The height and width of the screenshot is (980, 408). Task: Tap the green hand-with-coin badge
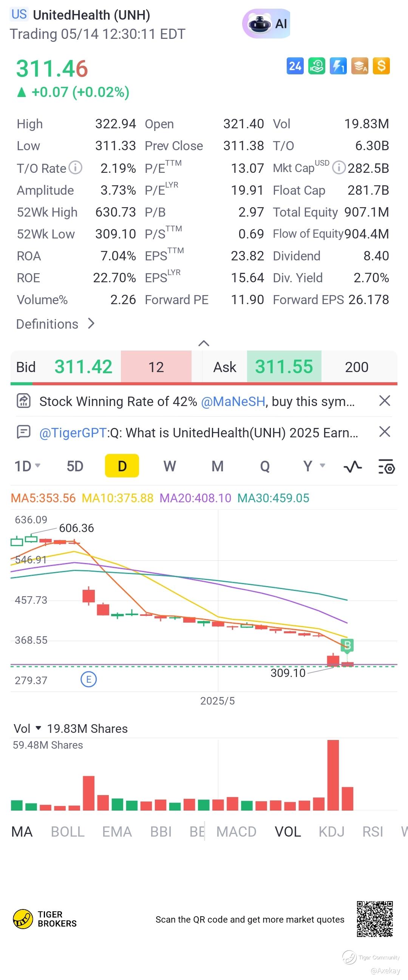317,66
